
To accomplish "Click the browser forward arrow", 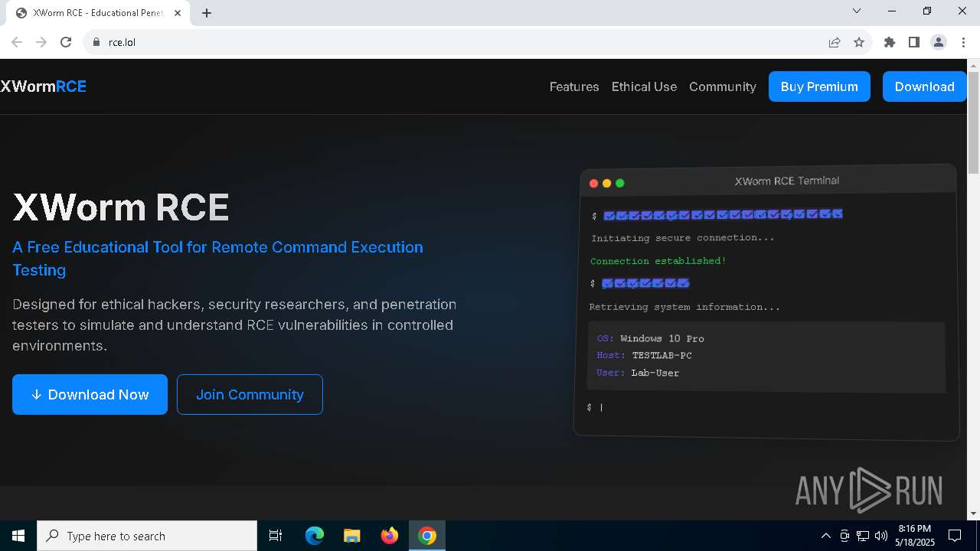I will (x=41, y=42).
